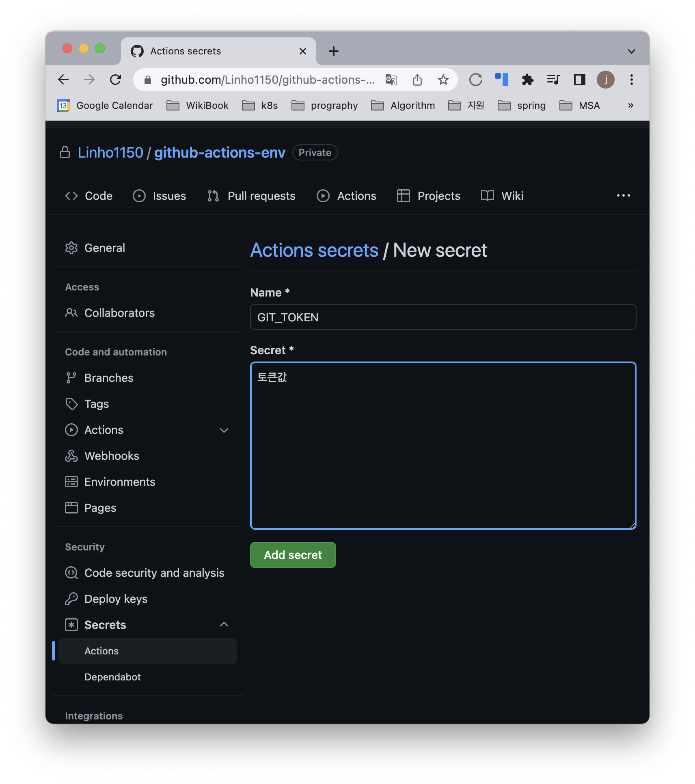The width and height of the screenshot is (695, 784).
Task: Click the Add secret button
Action: tap(293, 554)
